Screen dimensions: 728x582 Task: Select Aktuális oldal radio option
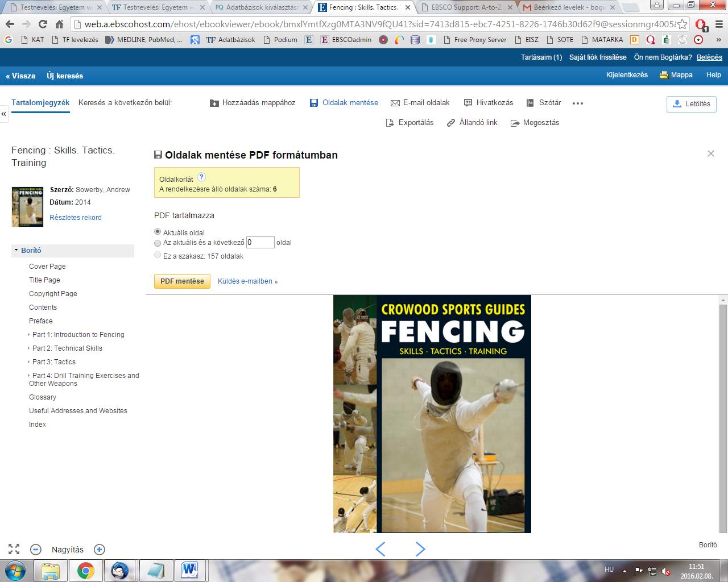pos(158,232)
